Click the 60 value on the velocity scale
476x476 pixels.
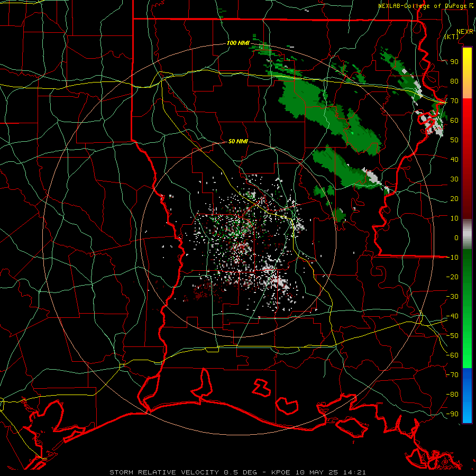[454, 121]
